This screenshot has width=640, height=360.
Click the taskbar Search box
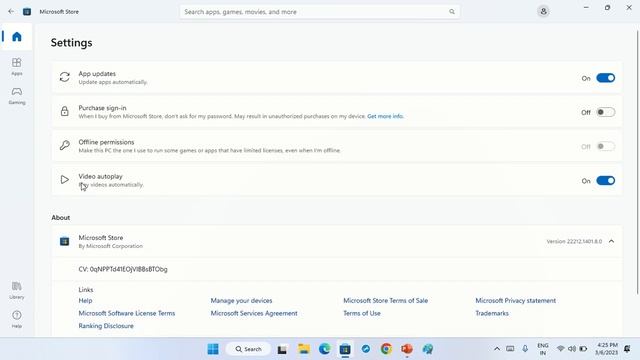(x=248, y=349)
